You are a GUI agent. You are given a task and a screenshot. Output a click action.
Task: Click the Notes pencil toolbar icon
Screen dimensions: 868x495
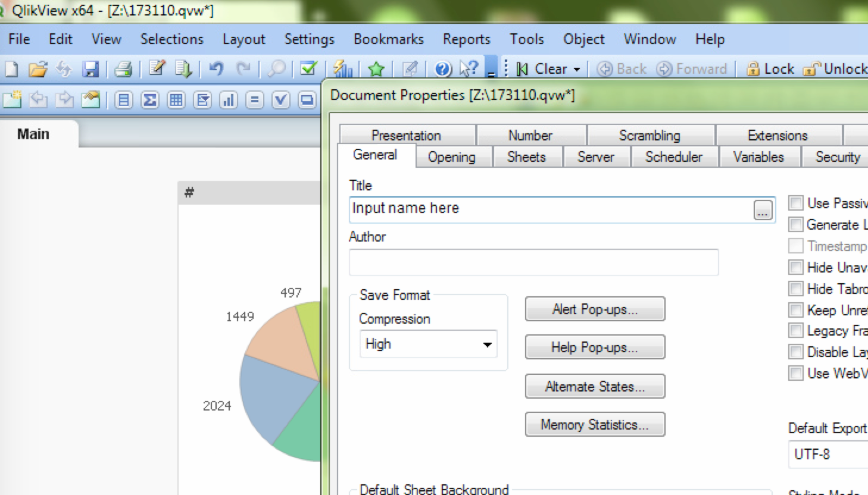point(410,69)
